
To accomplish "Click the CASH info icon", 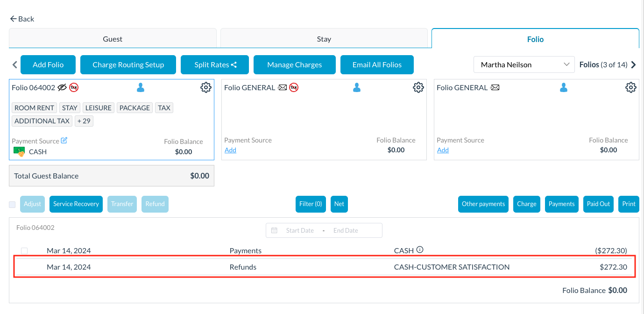I will [x=420, y=250].
